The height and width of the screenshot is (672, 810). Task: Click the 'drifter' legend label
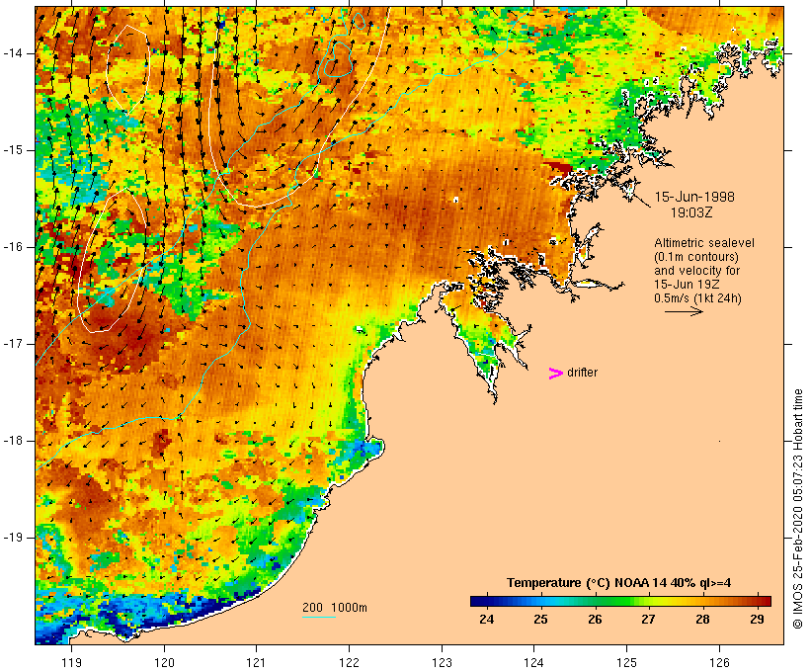click(x=582, y=373)
